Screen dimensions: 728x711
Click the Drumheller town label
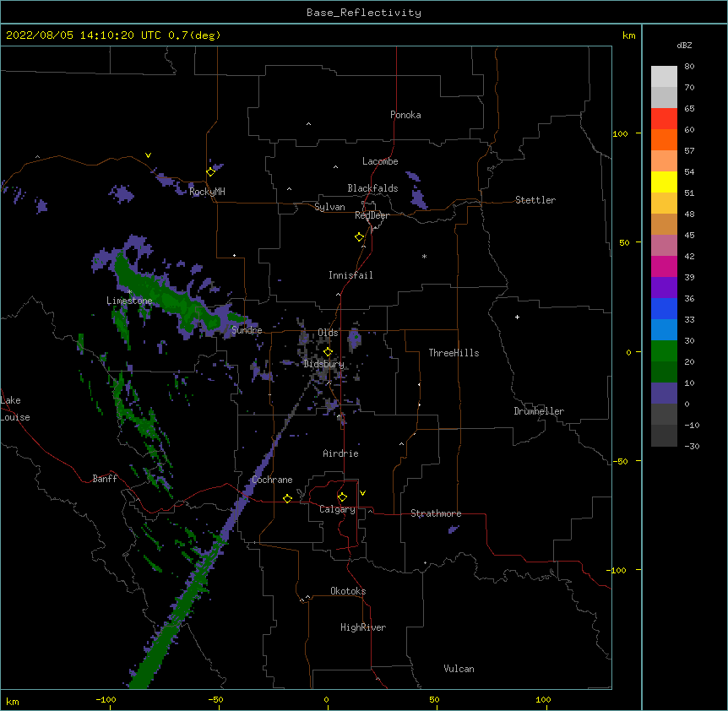pyautogui.click(x=539, y=411)
